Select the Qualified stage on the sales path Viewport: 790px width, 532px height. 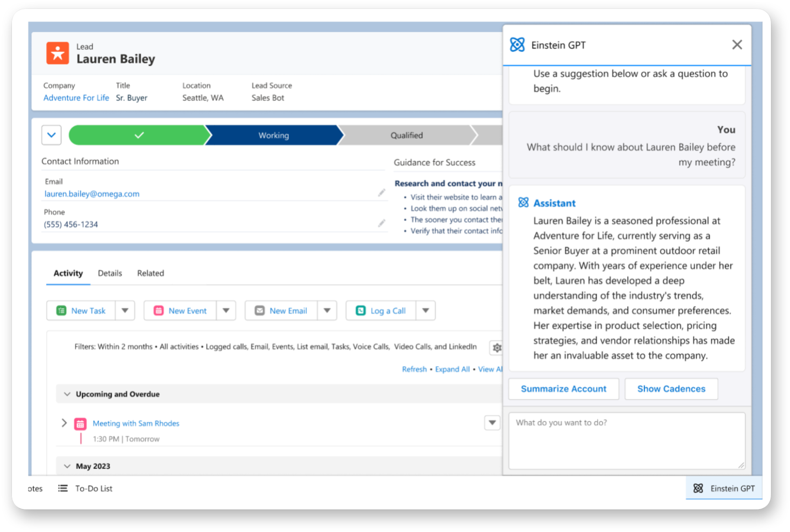coord(406,135)
